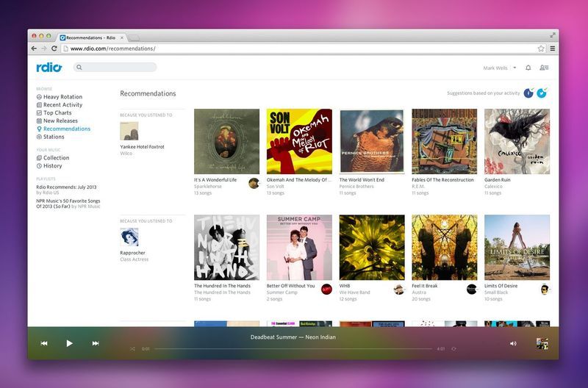
Task: Go to Top Charts section
Action: coord(57,113)
